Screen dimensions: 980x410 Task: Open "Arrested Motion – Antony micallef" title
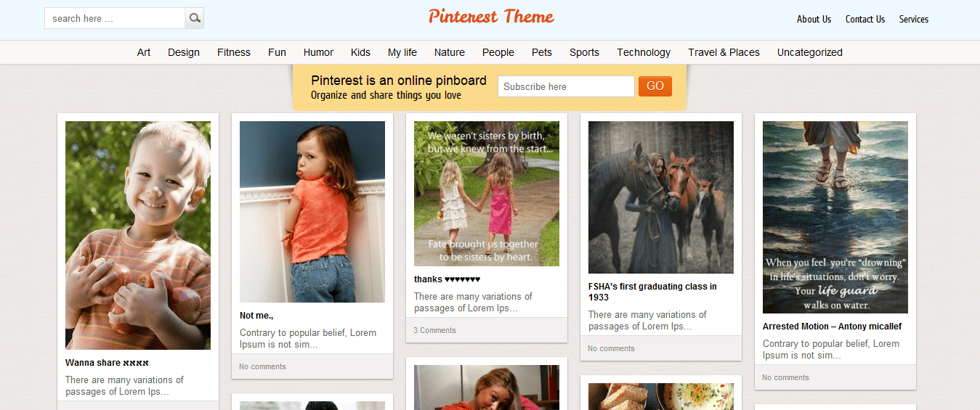[x=832, y=327]
